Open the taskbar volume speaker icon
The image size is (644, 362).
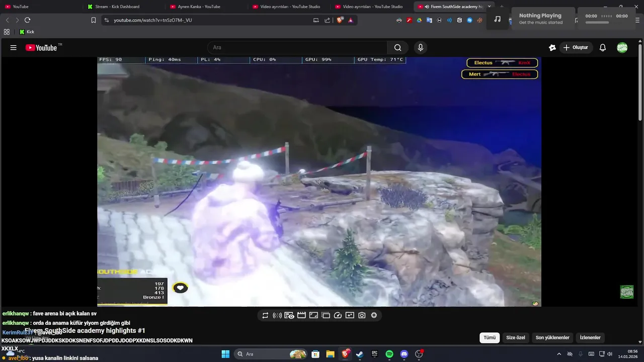(x=610, y=354)
